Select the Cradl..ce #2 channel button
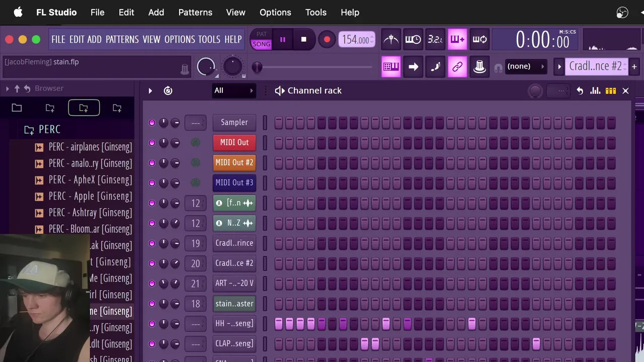This screenshot has height=362, width=644. (x=234, y=263)
